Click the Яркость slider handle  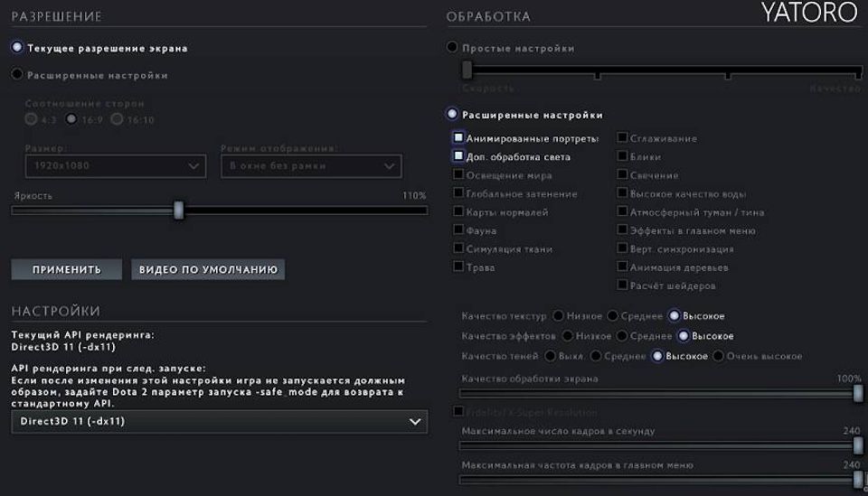coord(178,211)
